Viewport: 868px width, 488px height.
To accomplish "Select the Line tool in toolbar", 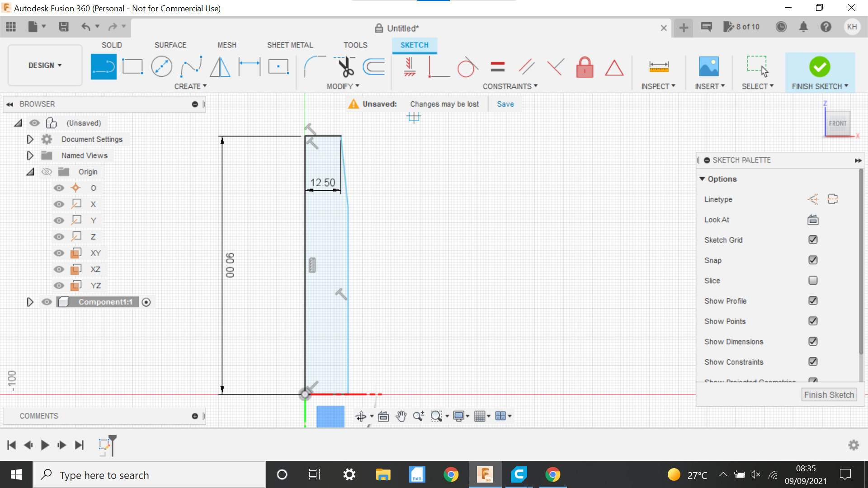I will pyautogui.click(x=103, y=66).
